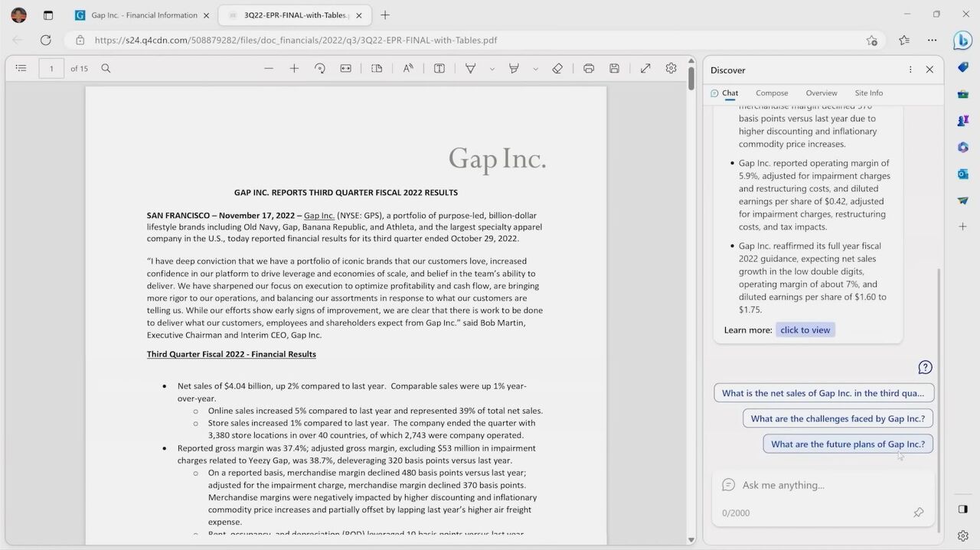Save the PDF document
The image size is (980, 550).
click(x=614, y=68)
